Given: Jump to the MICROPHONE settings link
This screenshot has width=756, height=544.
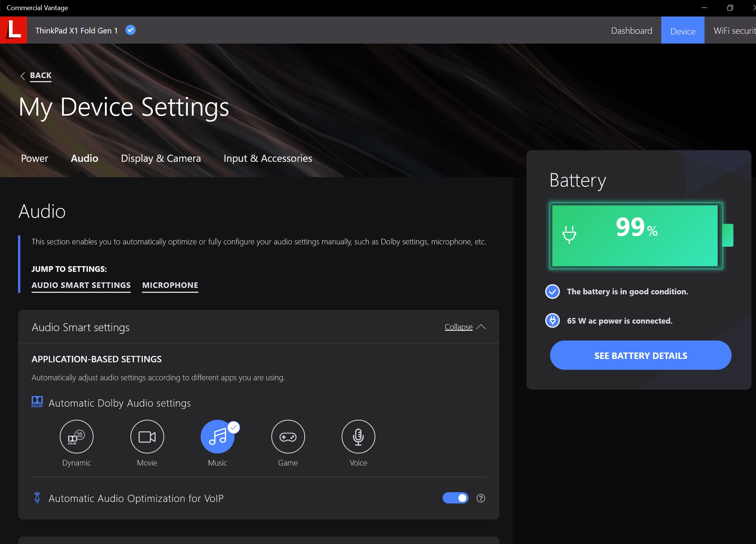Looking at the screenshot, I should click(170, 285).
